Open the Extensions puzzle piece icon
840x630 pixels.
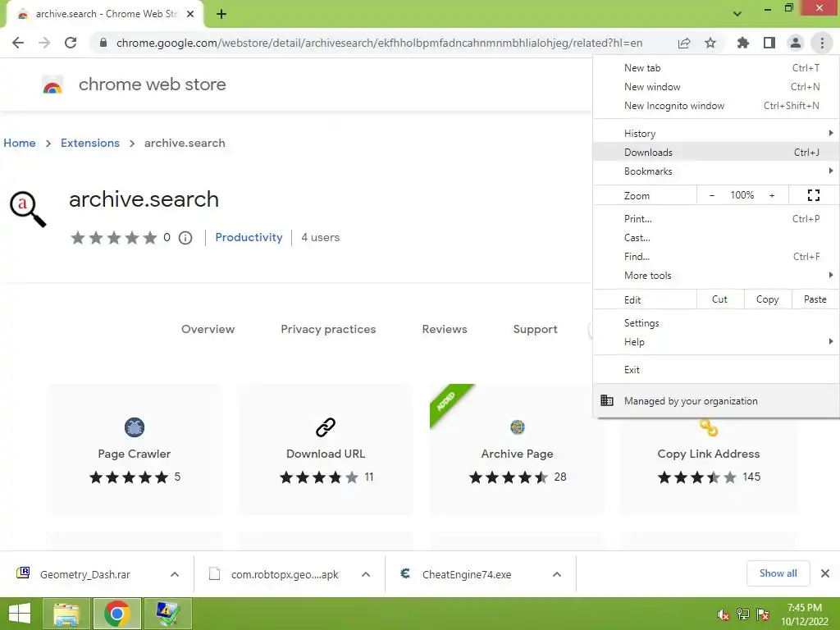point(742,43)
